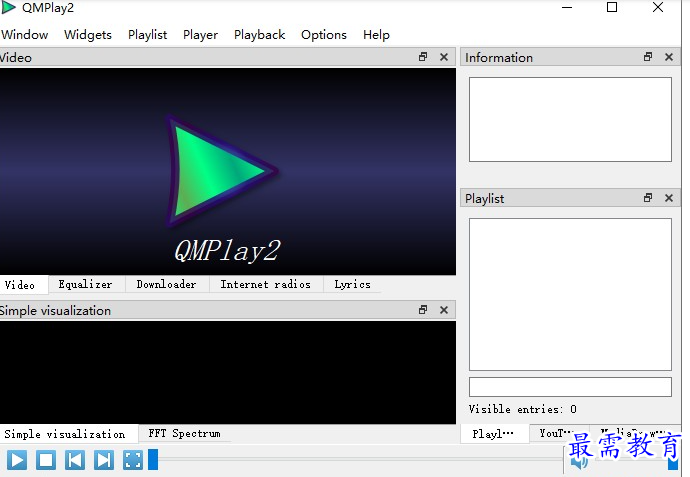
Task: Switch to the YouTube tab
Action: (558, 433)
